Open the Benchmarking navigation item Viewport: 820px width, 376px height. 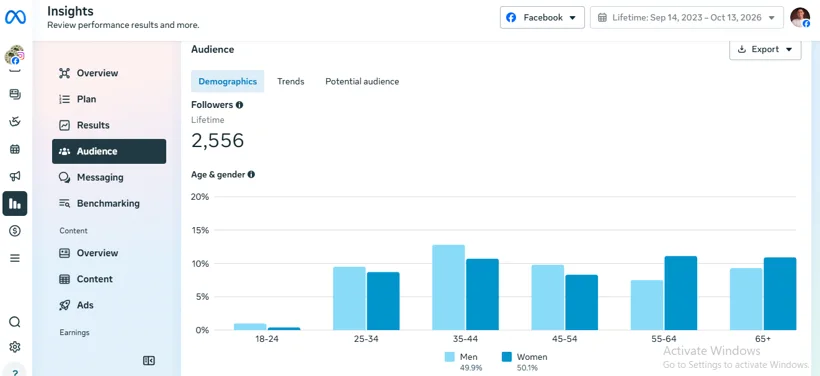pos(109,203)
